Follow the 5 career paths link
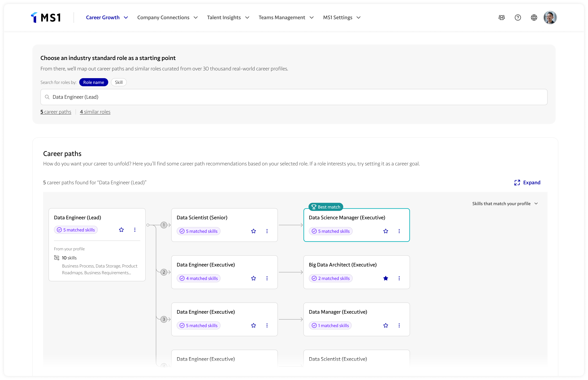 pyautogui.click(x=56, y=112)
